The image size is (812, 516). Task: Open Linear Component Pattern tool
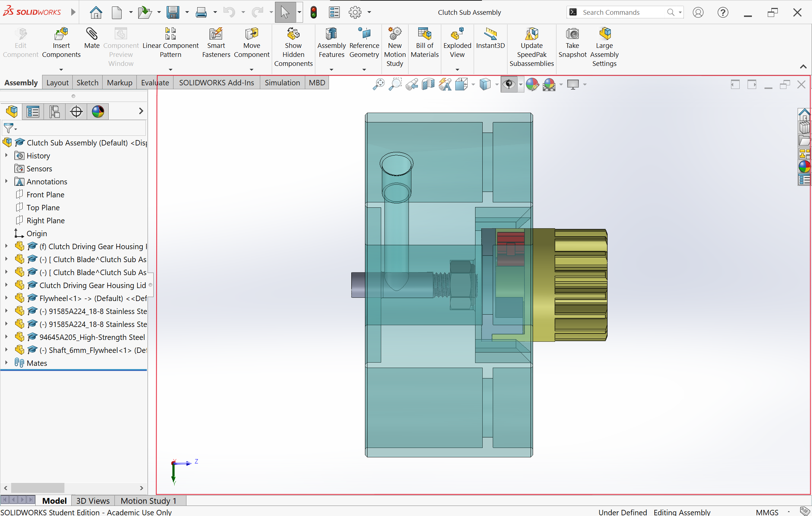170,42
